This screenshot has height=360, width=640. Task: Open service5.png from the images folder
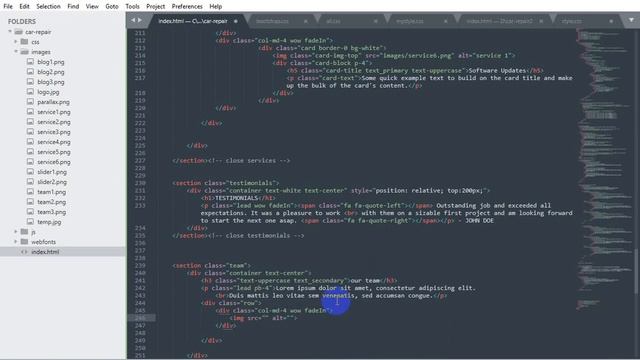[53, 152]
